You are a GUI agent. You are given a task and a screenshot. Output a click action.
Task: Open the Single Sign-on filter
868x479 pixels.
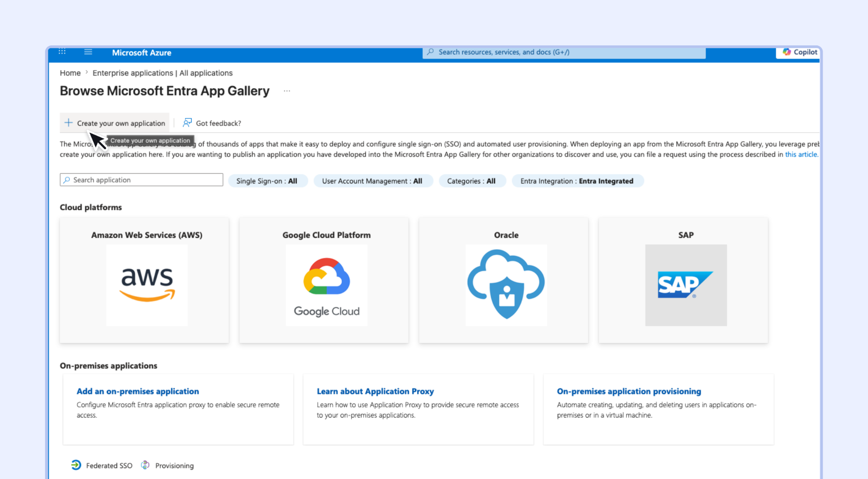tap(267, 181)
